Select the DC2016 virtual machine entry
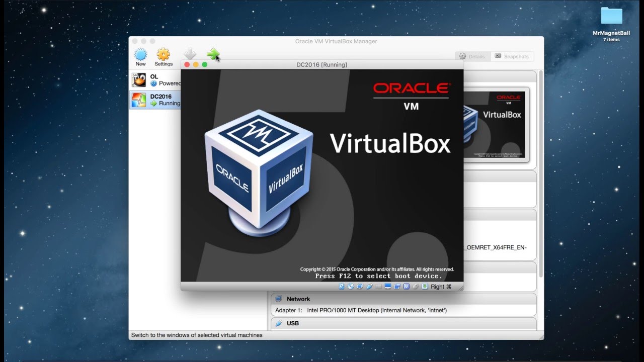The image size is (644, 362). (x=155, y=100)
